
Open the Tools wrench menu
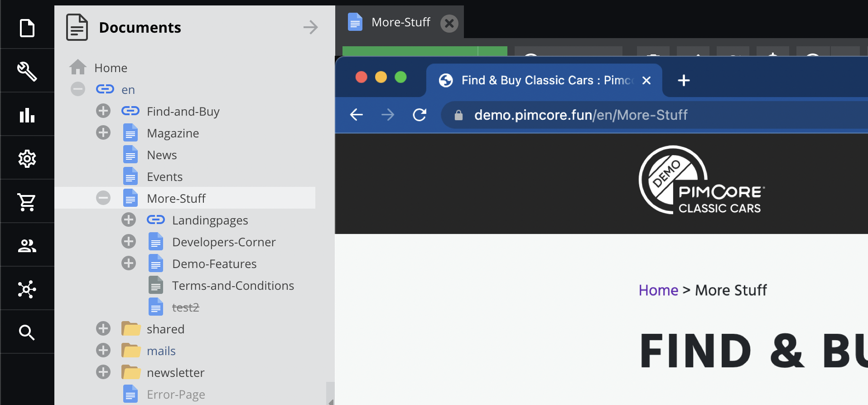coord(27,71)
